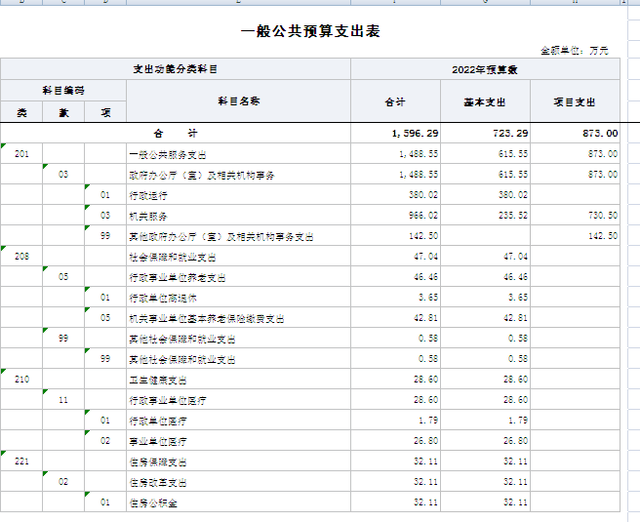Select the 科目名称 header cell
This screenshot has height=522, width=640.
[x=238, y=102]
